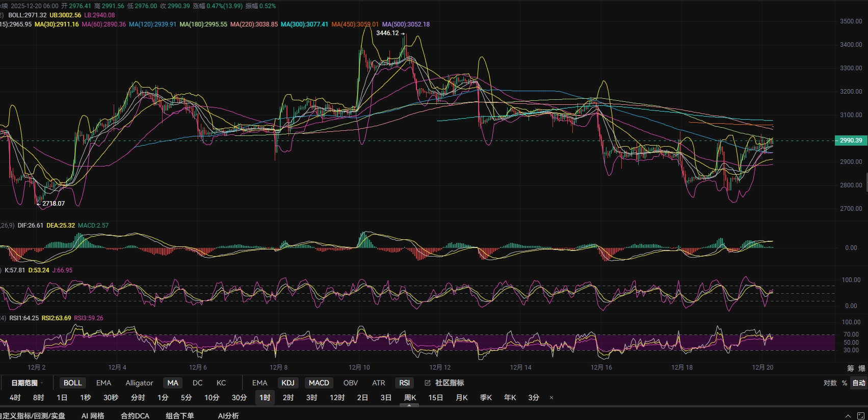
Task: Click the 筹 chip distribution icon
Action: (850, 368)
